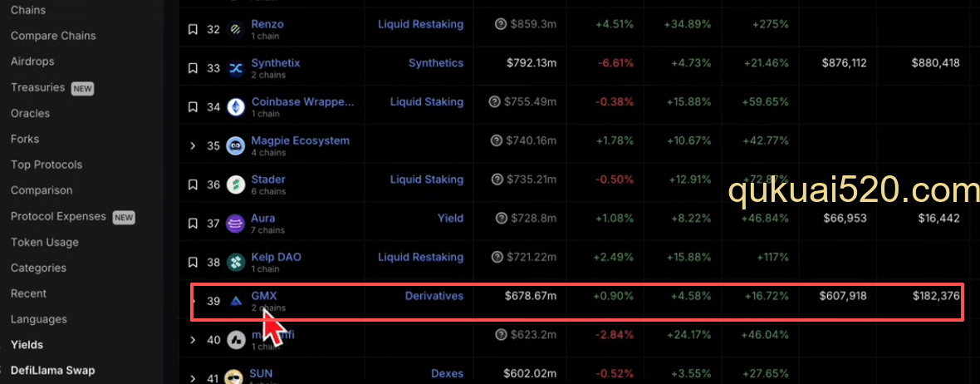Open Chains in the sidebar

pos(28,10)
